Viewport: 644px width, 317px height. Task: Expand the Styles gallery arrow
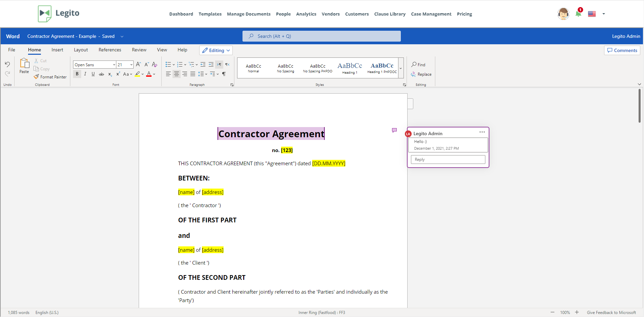401,68
